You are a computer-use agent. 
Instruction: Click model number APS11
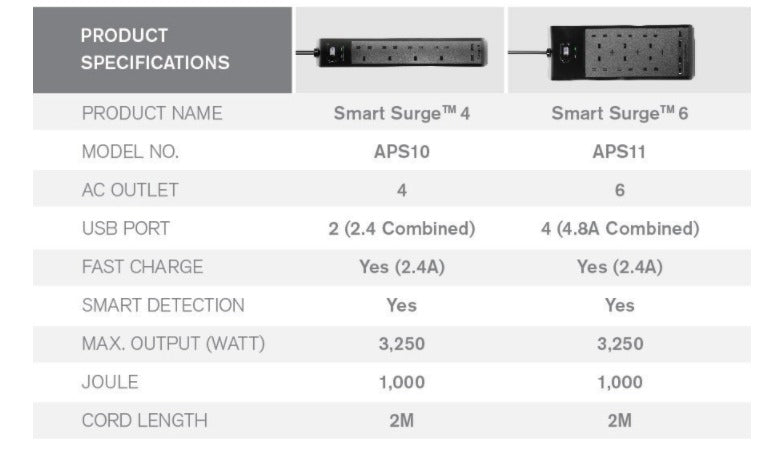coord(619,152)
